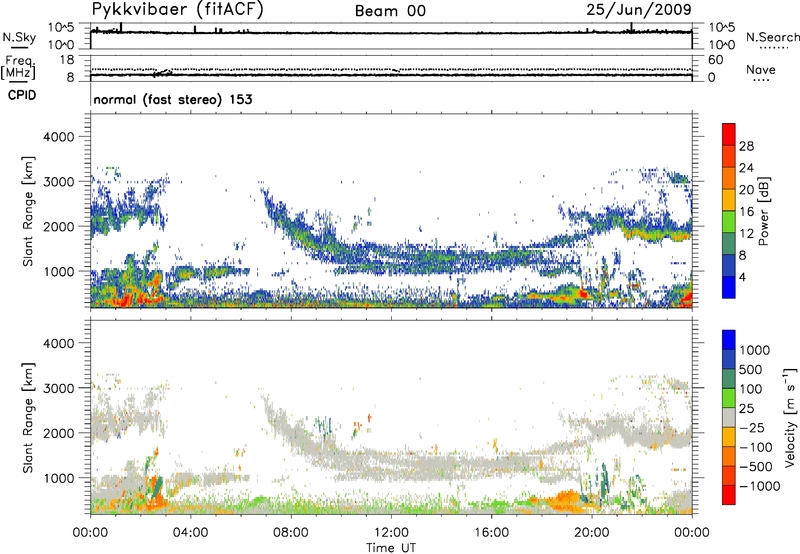Click "Slant Range [km]" label of power panel
800x554 pixels.
[28, 211]
